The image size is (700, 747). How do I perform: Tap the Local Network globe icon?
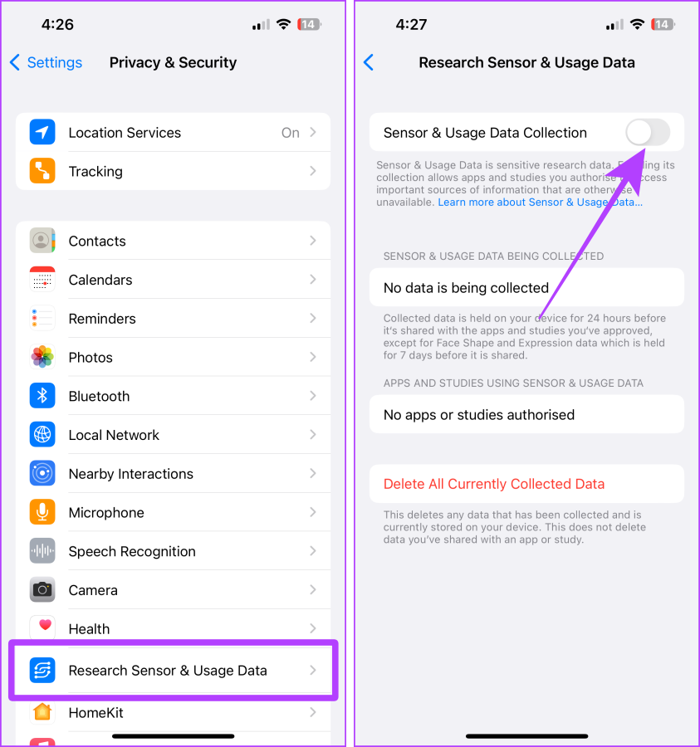(42, 434)
